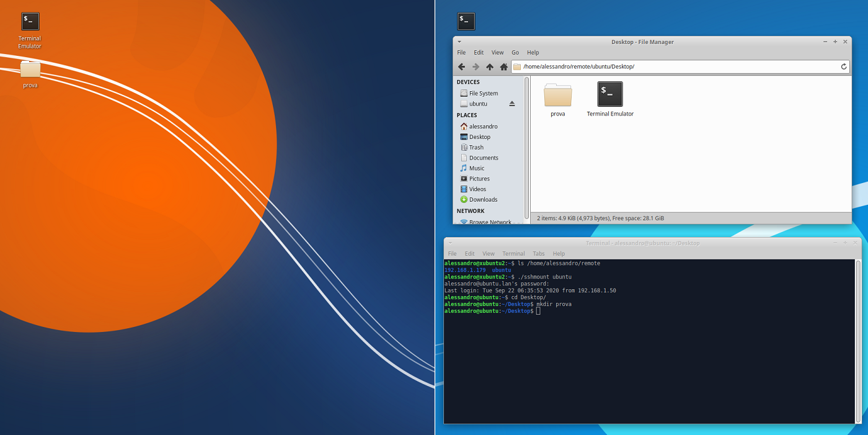
Task: Eject the ubuntu device
Action: coord(512,104)
